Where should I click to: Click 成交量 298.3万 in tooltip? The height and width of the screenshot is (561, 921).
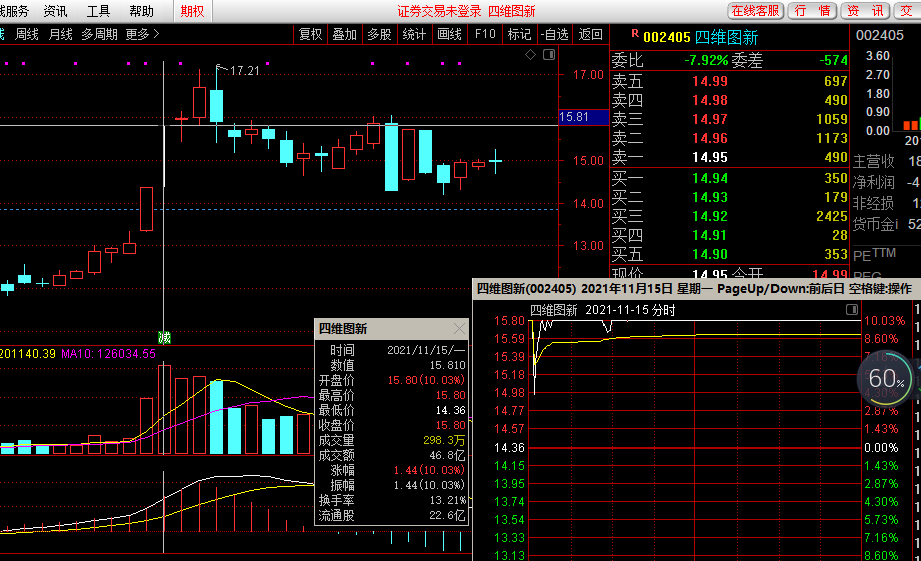[391, 440]
